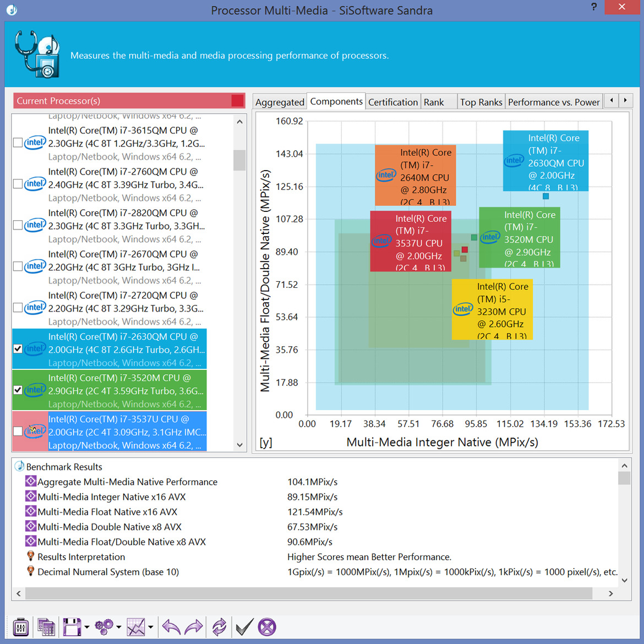This screenshot has height=644, width=644.
Task: Check the i7-2670QM processor checkbox
Action: (18, 266)
